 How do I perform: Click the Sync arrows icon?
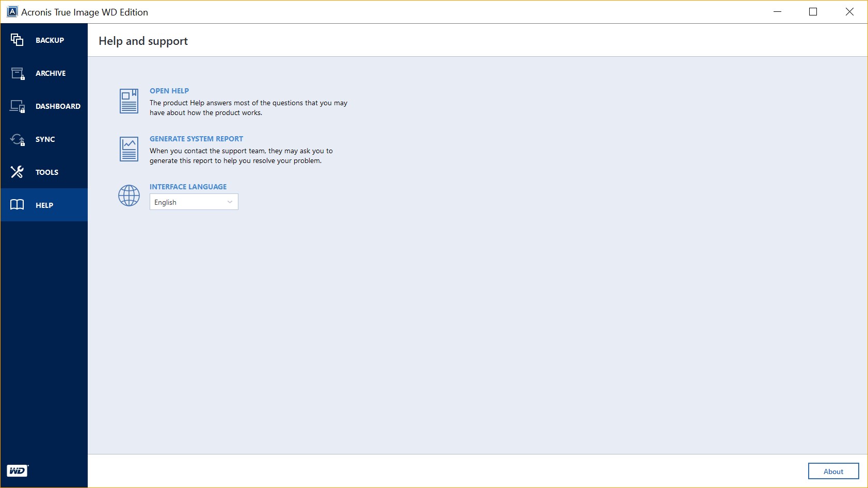[x=18, y=139]
